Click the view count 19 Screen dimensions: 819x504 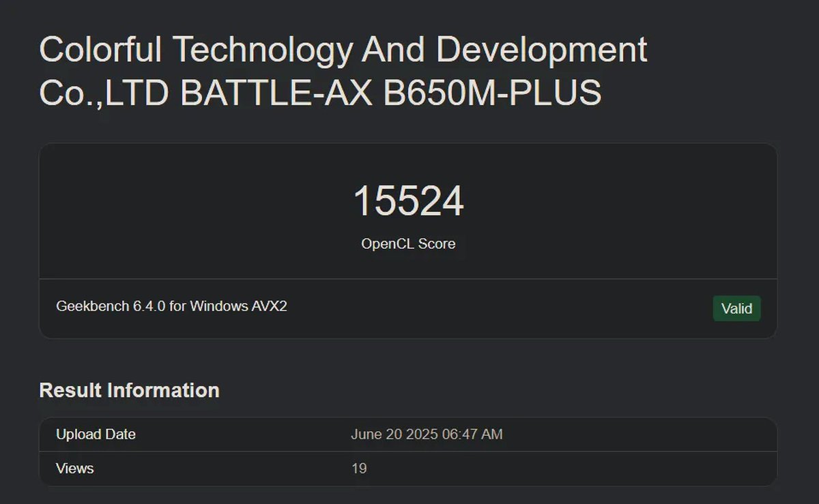coord(359,469)
